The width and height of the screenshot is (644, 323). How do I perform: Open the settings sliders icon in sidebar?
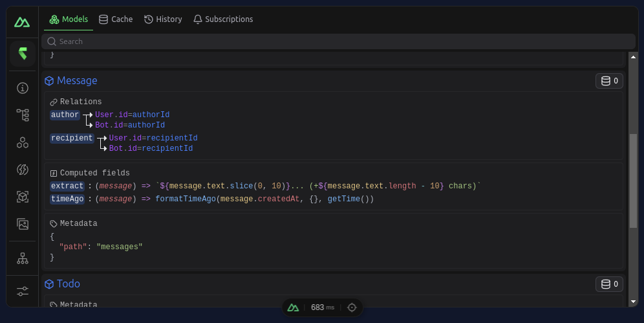[x=23, y=291]
